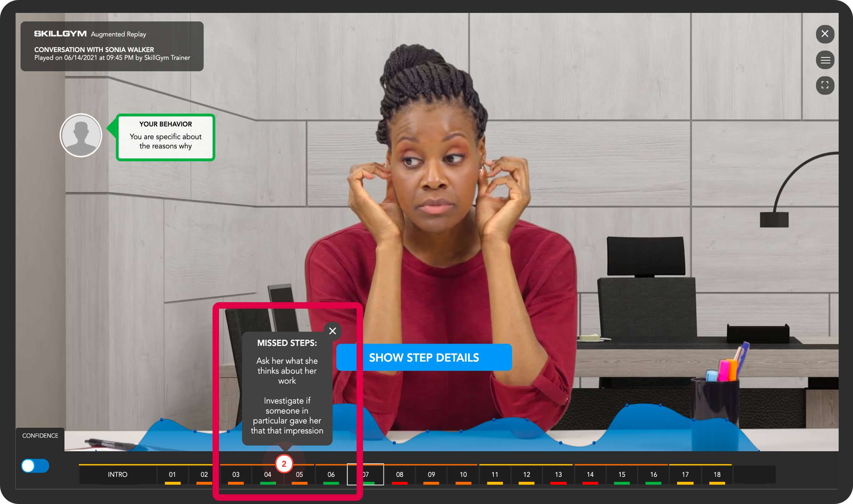Jump to timeline step 13
The width and height of the screenshot is (853, 504).
558,475
